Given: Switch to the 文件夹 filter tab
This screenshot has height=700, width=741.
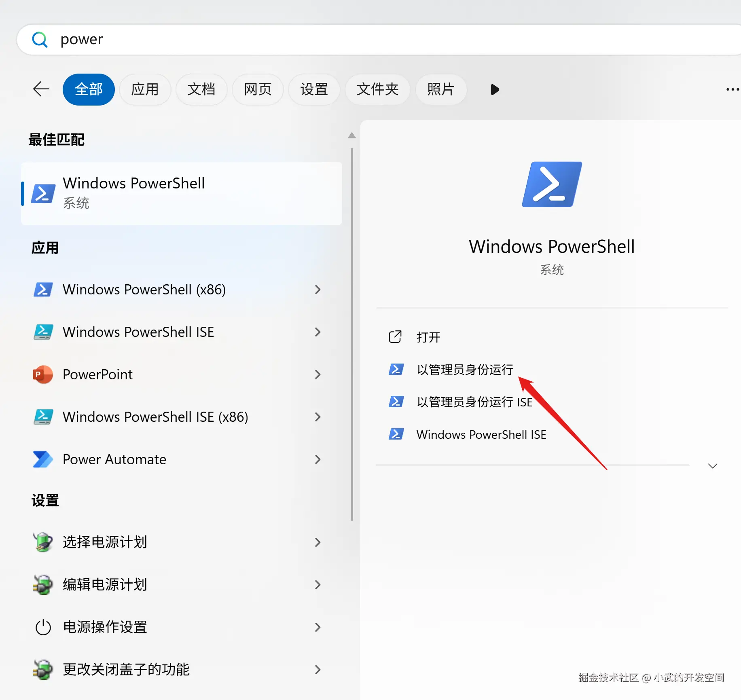Looking at the screenshot, I should (377, 89).
